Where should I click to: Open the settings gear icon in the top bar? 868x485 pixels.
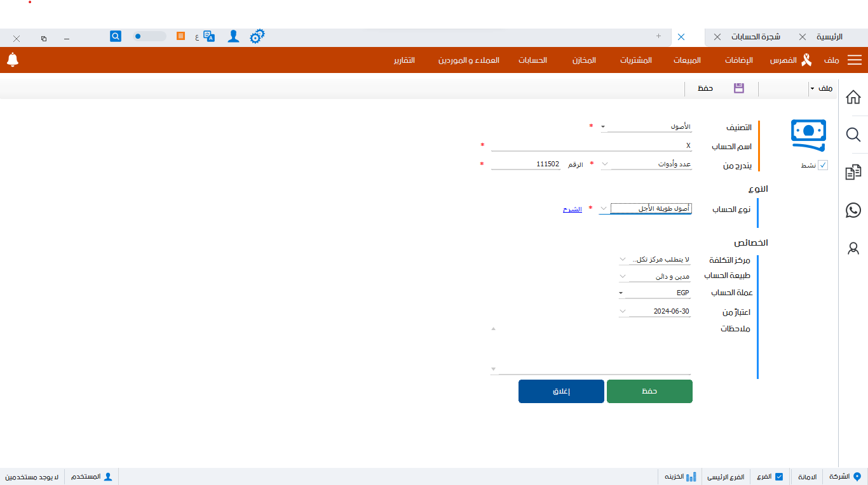pos(257,36)
